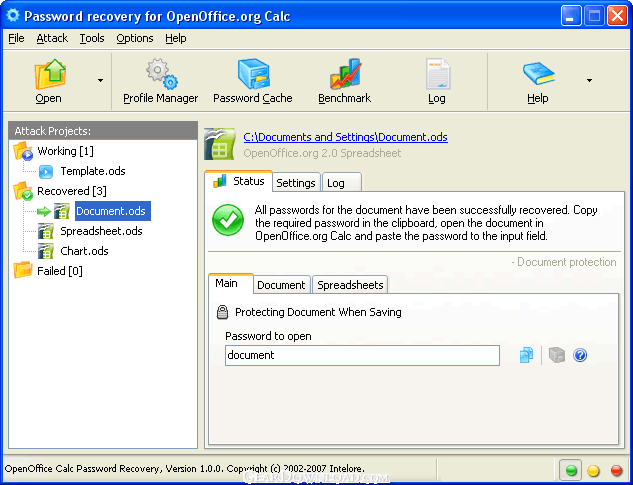
Task: Open the Attack menu
Action: click(x=52, y=38)
